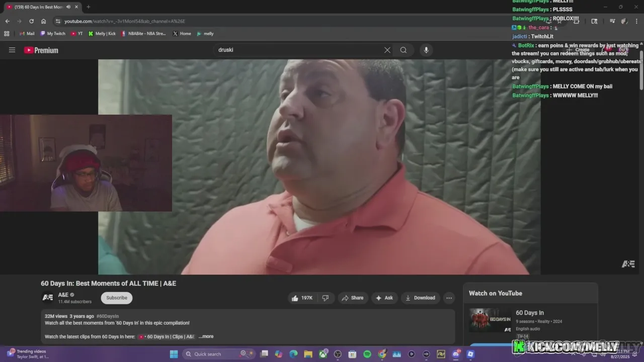The width and height of the screenshot is (644, 362).
Task: Click the YouTube Premium logo
Action: coord(41,50)
